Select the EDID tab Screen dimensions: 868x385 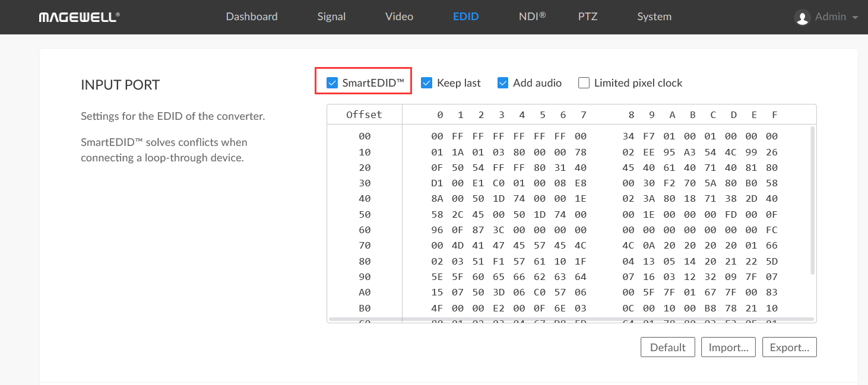tap(465, 17)
